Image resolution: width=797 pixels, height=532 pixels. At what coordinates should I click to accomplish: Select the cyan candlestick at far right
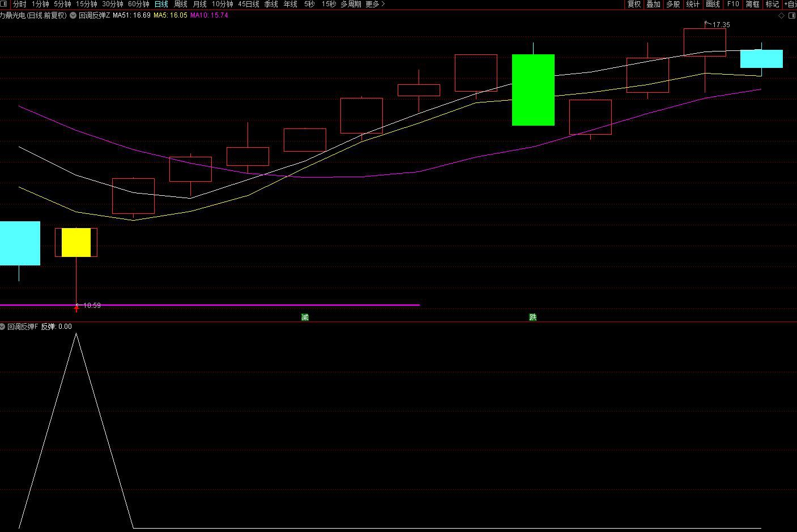tap(761, 59)
